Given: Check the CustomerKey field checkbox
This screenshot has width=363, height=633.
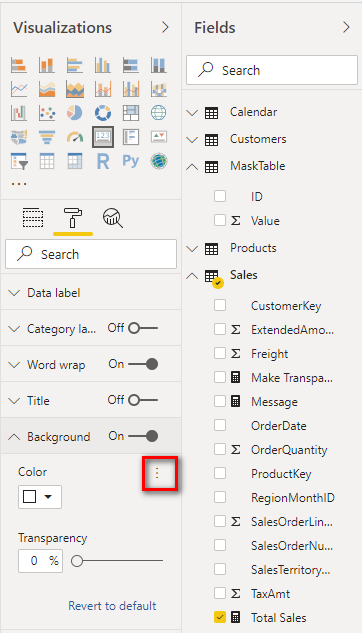Looking at the screenshot, I should click(x=220, y=305).
